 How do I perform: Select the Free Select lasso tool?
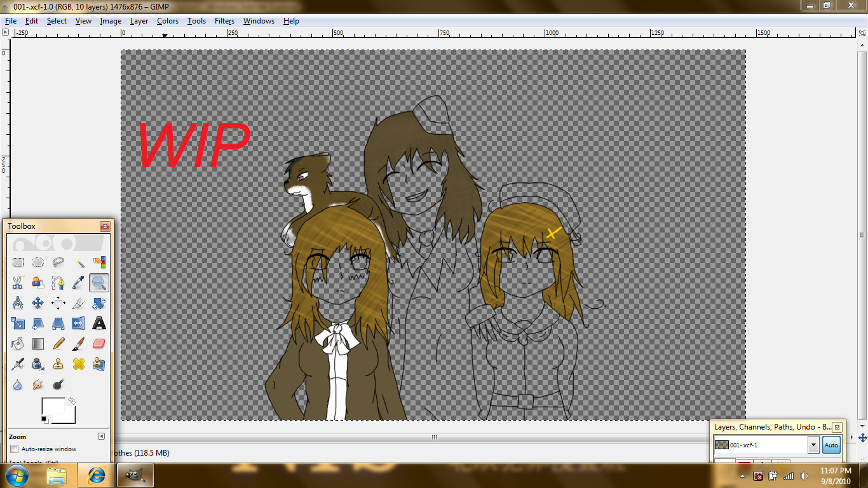tap(58, 262)
